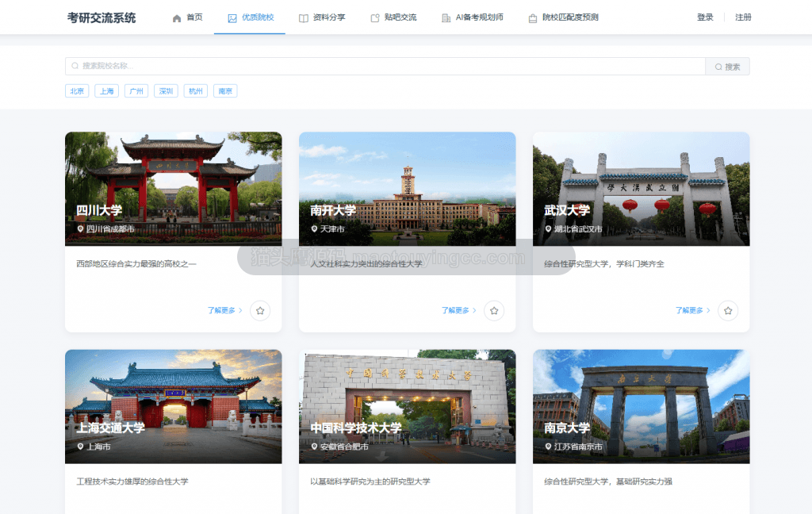The width and height of the screenshot is (812, 514).
Task: Click the chat icon beside 贴吧交流
Action: click(x=375, y=18)
